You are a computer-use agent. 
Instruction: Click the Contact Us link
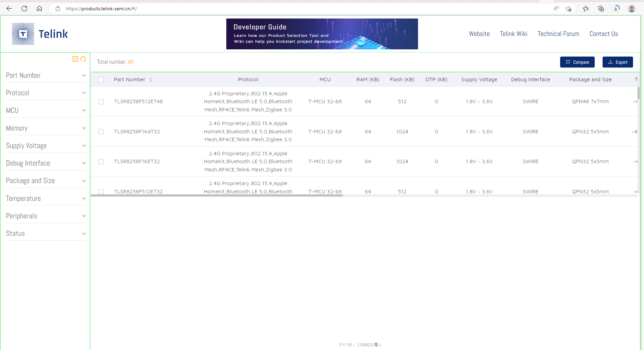tap(603, 34)
